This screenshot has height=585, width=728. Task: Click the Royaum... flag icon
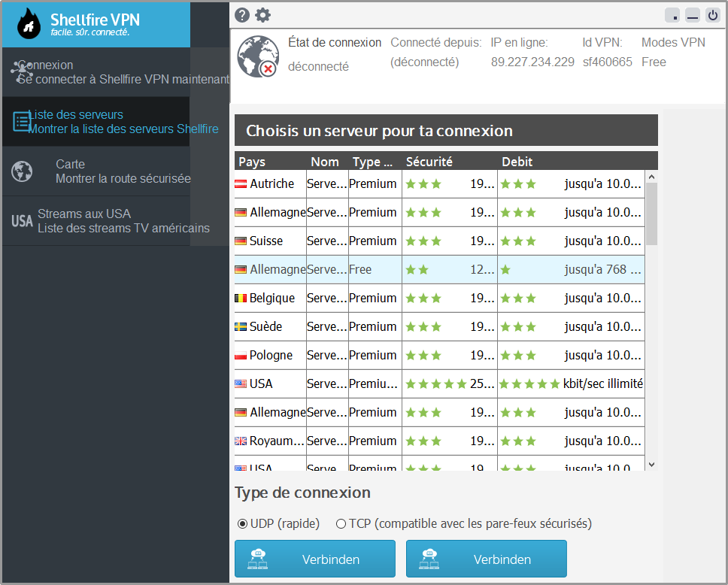point(241,441)
